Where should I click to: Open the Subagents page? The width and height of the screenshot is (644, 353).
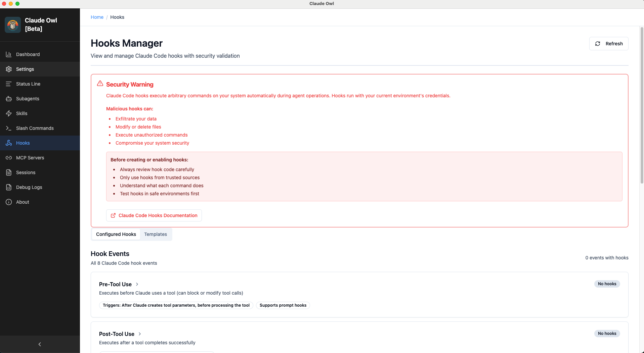[40, 99]
